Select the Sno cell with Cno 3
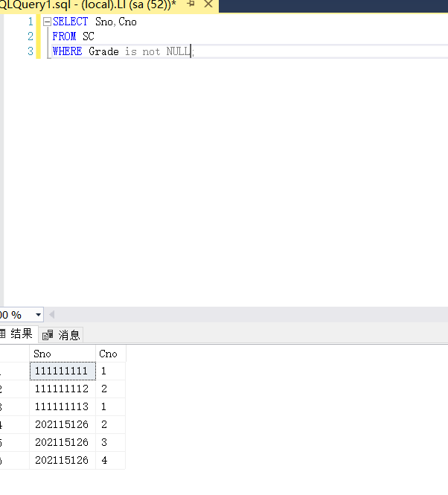Viewport: 448px width, 495px height. (x=63, y=443)
